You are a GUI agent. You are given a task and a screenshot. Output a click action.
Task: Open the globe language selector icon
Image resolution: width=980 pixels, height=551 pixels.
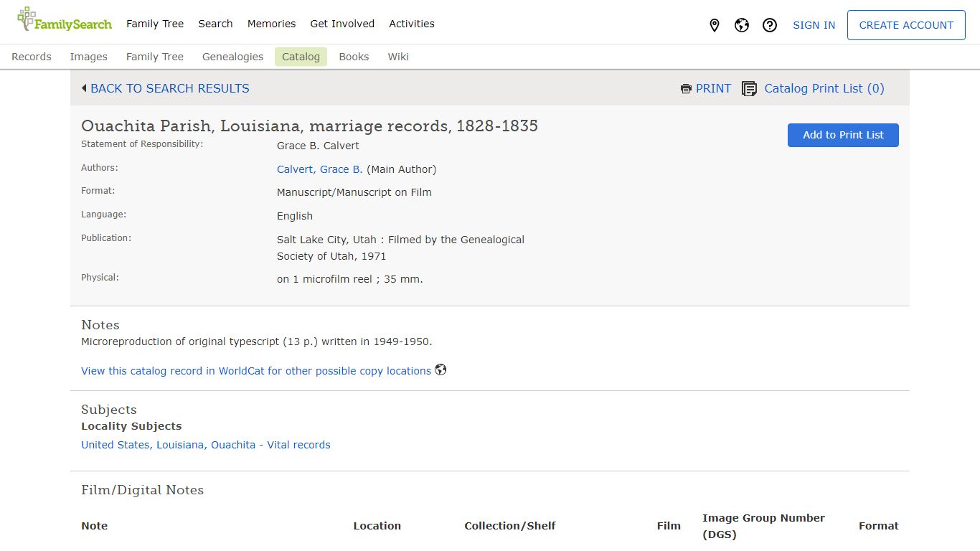click(742, 25)
